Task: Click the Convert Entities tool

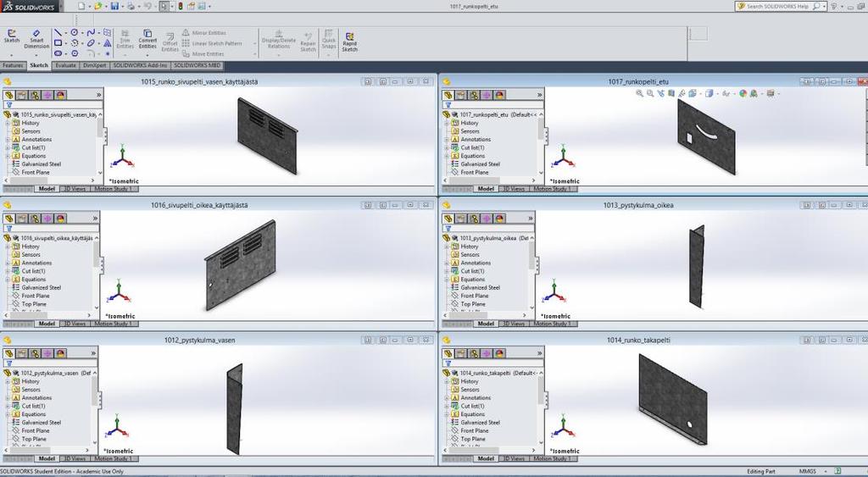Action: [147, 39]
